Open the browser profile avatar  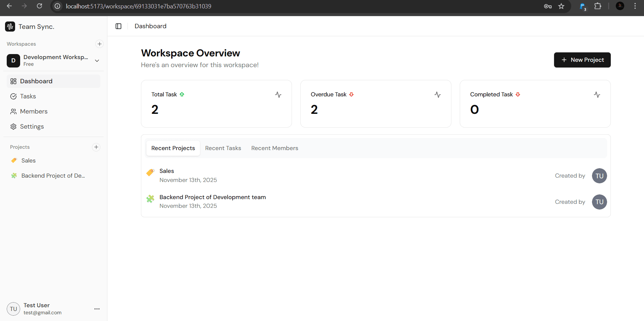[620, 6]
